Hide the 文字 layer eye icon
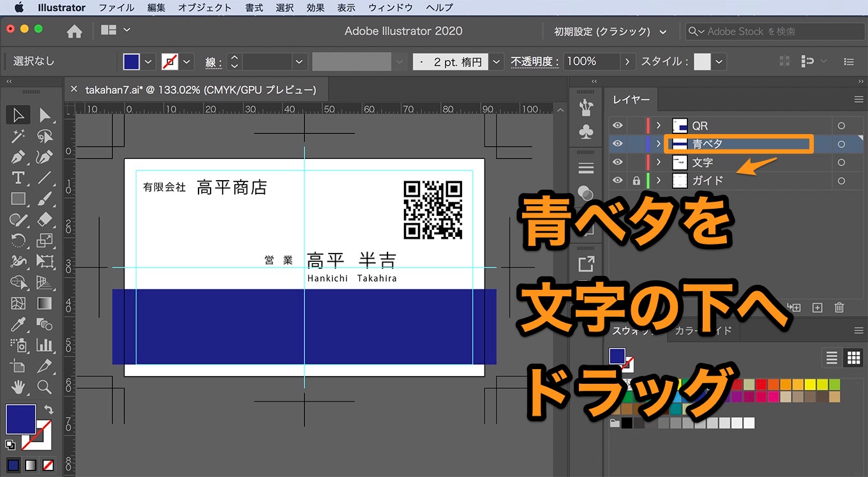The height and width of the screenshot is (477, 868). (617, 162)
